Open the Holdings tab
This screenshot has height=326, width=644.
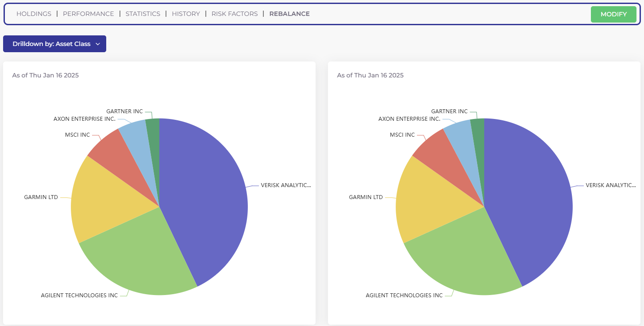[34, 14]
